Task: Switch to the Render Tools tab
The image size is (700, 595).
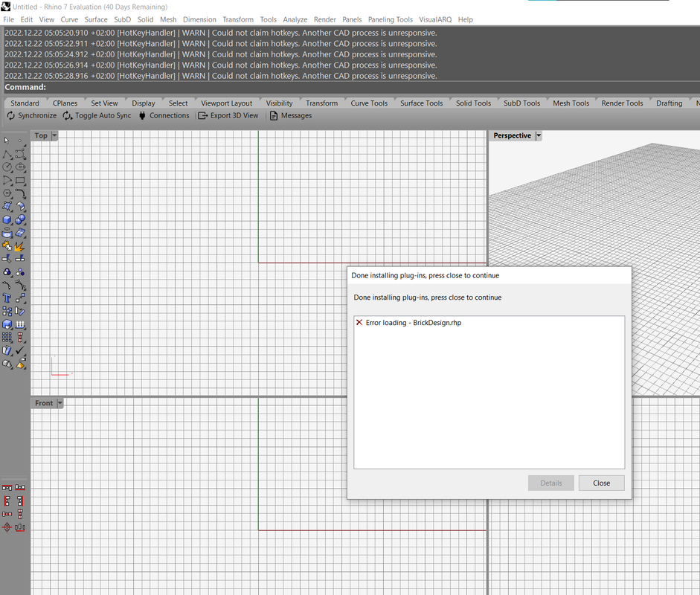Action: click(623, 103)
